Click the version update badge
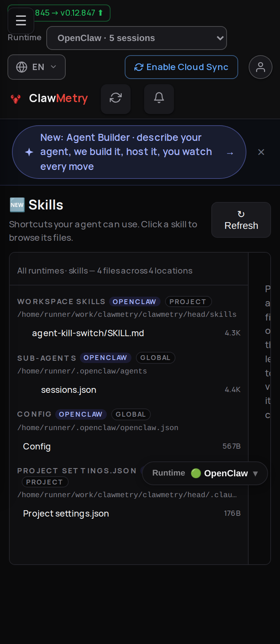The width and height of the screenshot is (280, 644). pyautogui.click(x=69, y=13)
